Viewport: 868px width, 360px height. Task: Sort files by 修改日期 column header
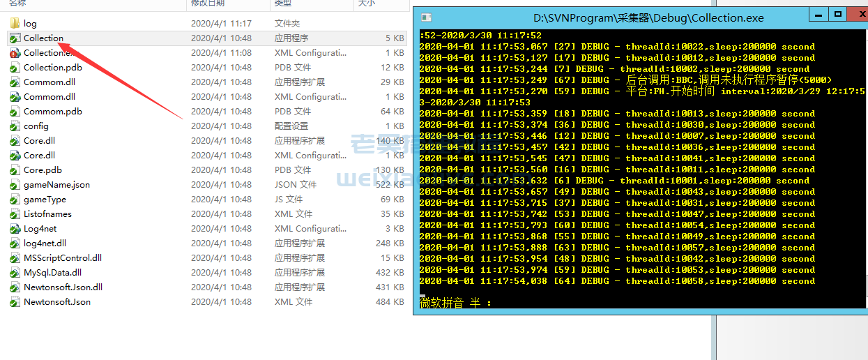[x=208, y=3]
